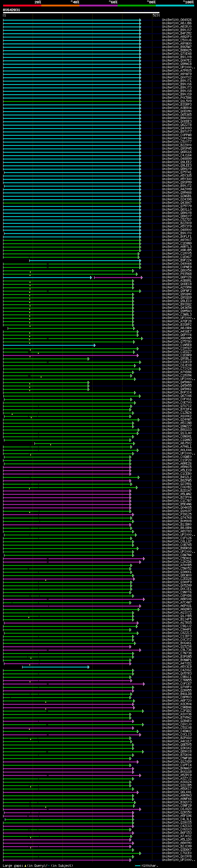
Task: Open hit UniRef100_Q8GV54
Action: [x=177, y=270]
